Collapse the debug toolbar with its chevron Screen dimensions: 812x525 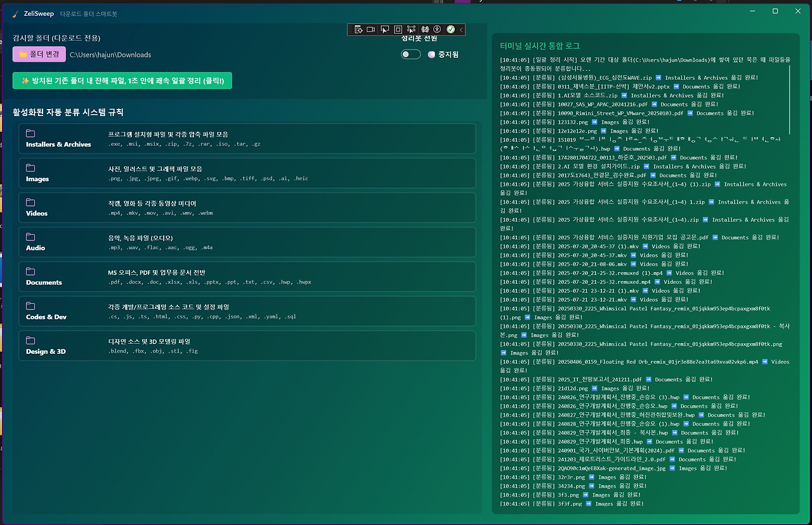[461, 29]
